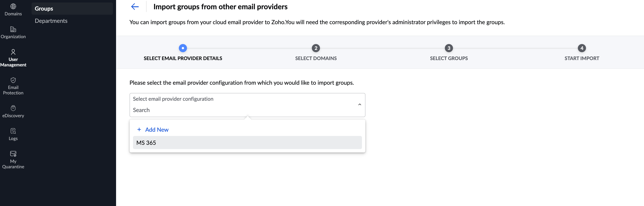Screen dimensions: 644x206
Task: Click step 2 Select Domains circle
Action: [316, 48]
